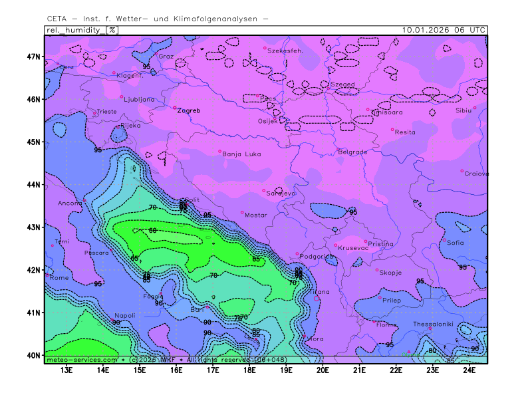Click the Skopje city marker
This screenshot has width=532, height=399.
coord(377,270)
